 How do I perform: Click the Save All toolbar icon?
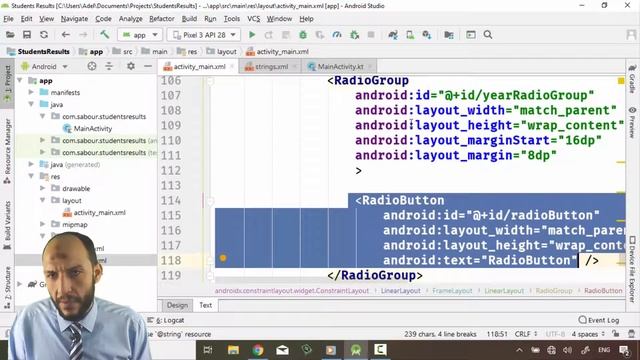(x=27, y=35)
